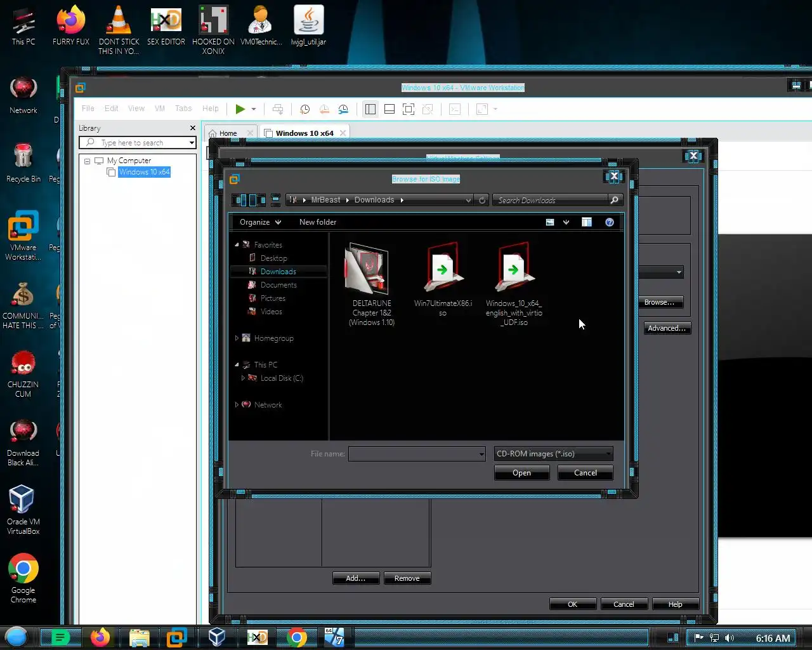Click New folder in dialog toolbar
The height and width of the screenshot is (650, 812).
tap(318, 222)
